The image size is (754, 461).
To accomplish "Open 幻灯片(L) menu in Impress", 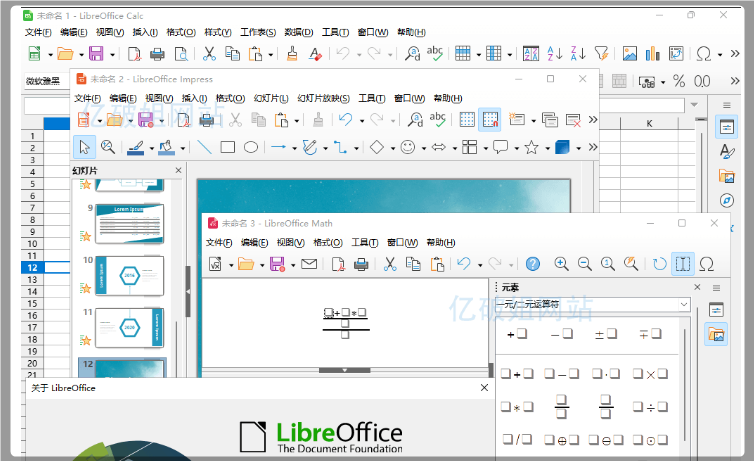I will pyautogui.click(x=271, y=98).
